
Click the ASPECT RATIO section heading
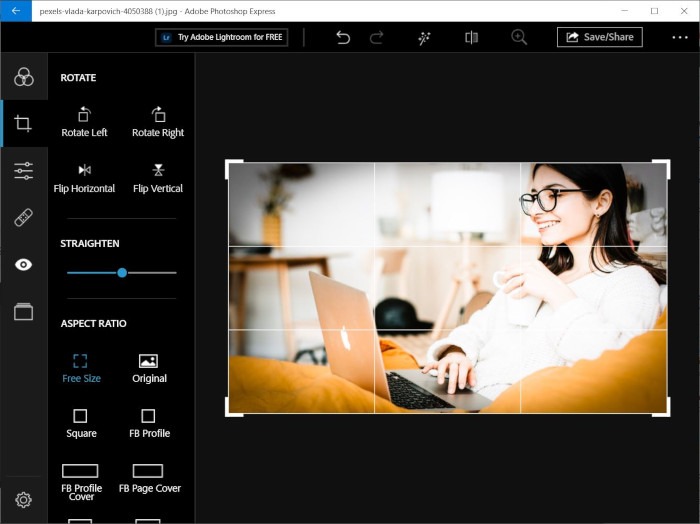pyautogui.click(x=93, y=324)
